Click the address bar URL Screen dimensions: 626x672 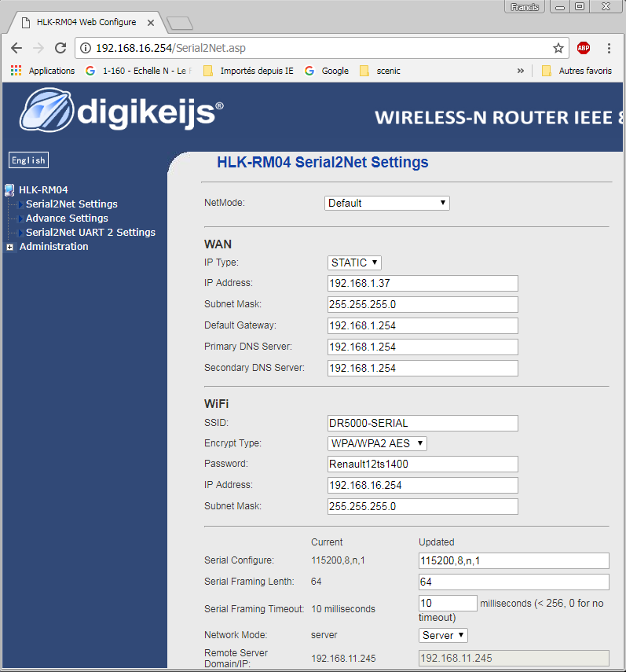coord(170,48)
